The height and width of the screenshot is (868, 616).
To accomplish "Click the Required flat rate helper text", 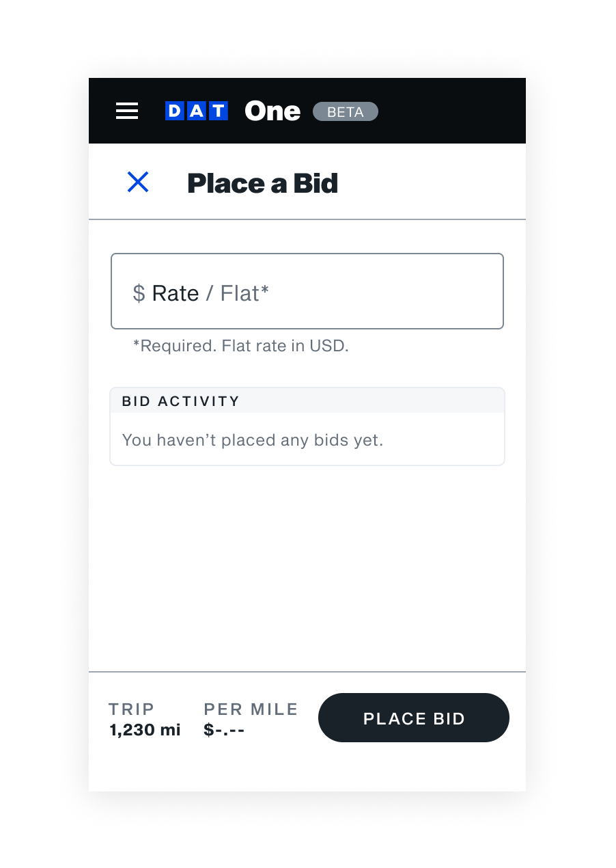I will click(x=240, y=346).
